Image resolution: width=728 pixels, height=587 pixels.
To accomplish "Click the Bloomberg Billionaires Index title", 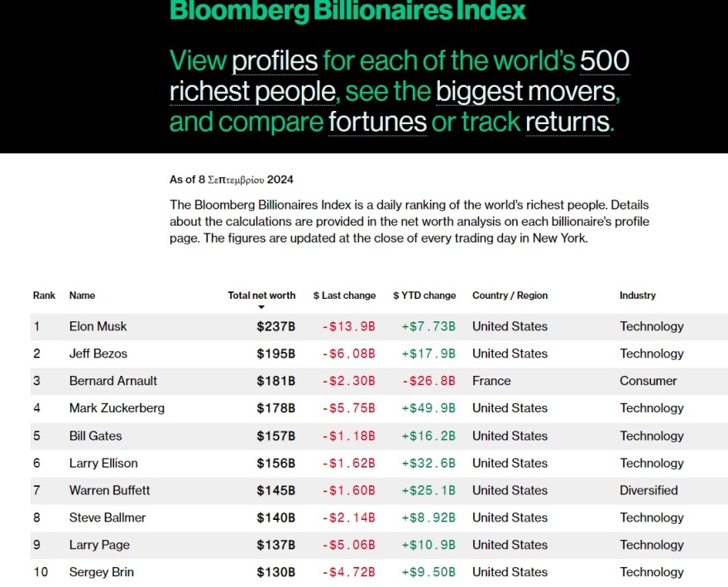I will 347,11.
